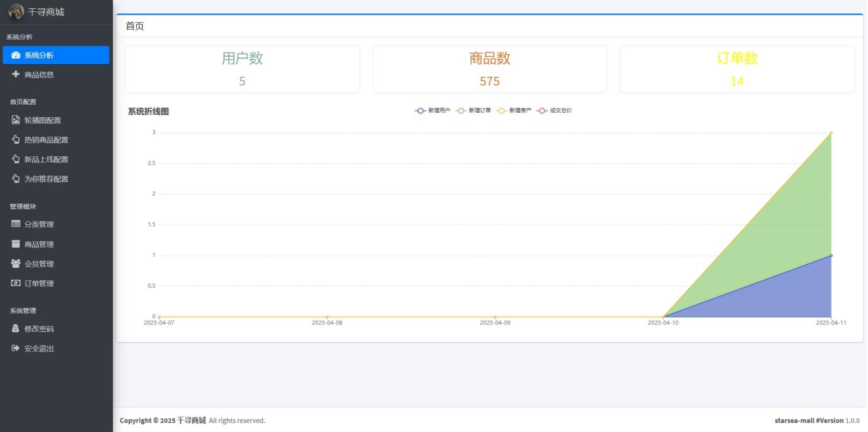The width and height of the screenshot is (868, 432).
Task: Click the 会员管理 members icon
Action: [x=15, y=263]
